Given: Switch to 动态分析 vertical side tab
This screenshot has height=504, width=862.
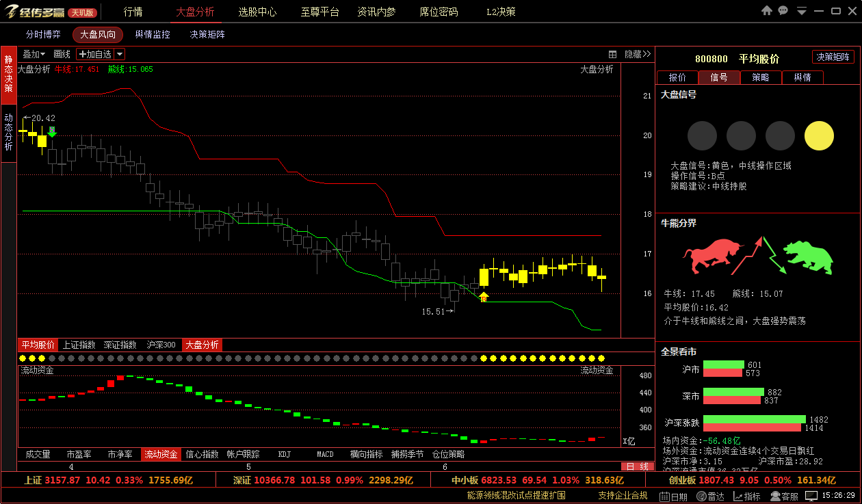Looking at the screenshot, I should tap(8, 131).
